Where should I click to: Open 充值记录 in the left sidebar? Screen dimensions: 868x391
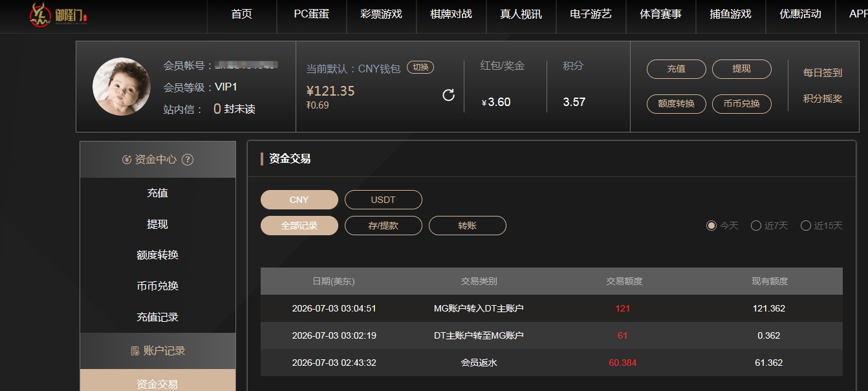coord(158,317)
